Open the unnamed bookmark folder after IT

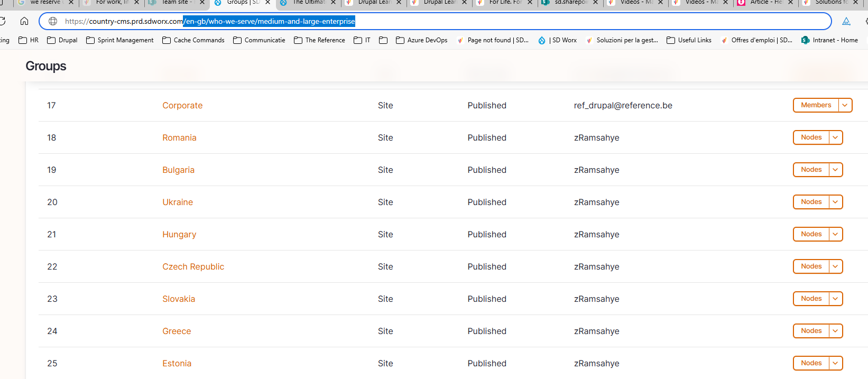[383, 40]
